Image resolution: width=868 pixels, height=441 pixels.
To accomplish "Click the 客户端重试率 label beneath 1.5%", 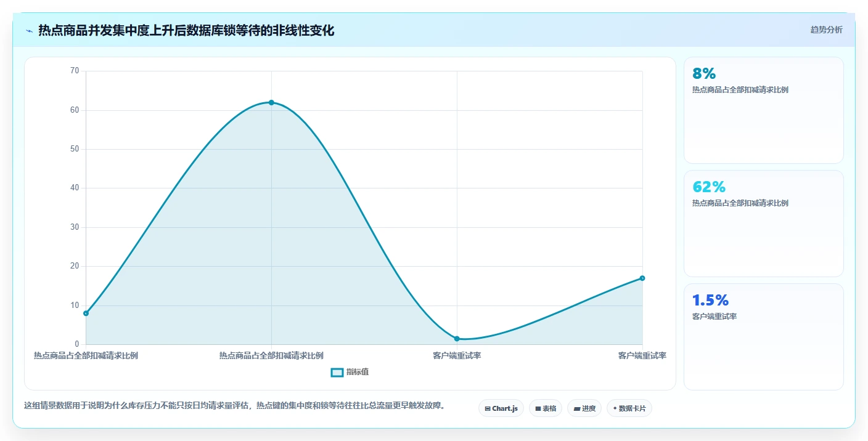I will click(714, 317).
